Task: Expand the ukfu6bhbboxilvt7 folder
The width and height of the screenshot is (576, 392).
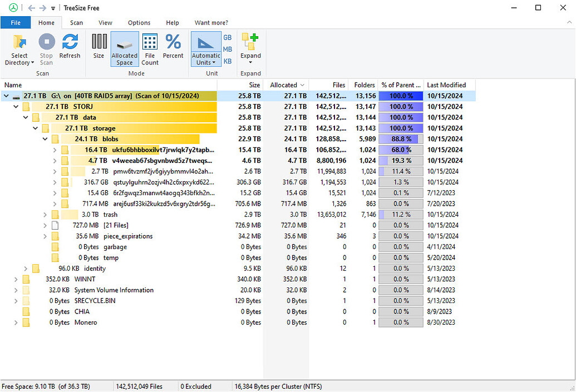Action: click(x=55, y=150)
